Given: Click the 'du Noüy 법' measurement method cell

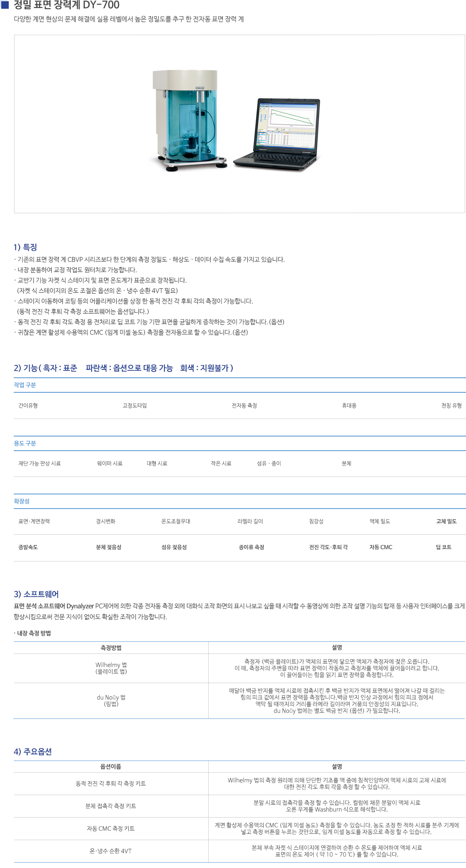Looking at the screenshot, I should point(111,701).
